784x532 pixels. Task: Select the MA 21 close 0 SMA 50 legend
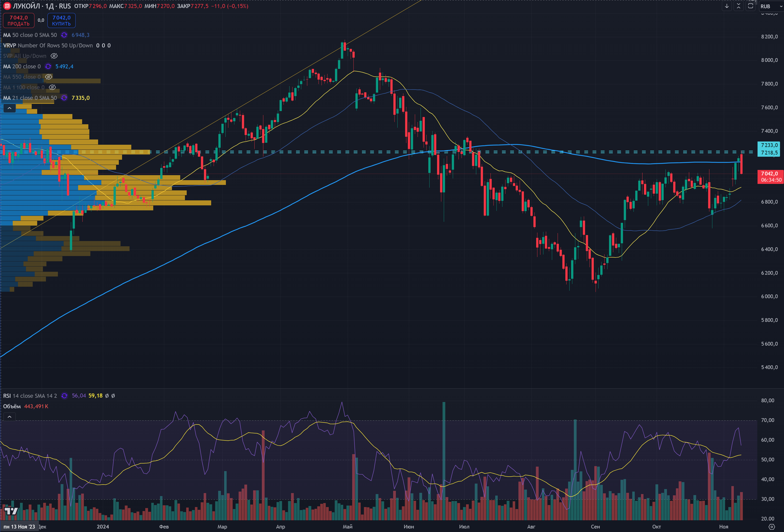point(30,98)
